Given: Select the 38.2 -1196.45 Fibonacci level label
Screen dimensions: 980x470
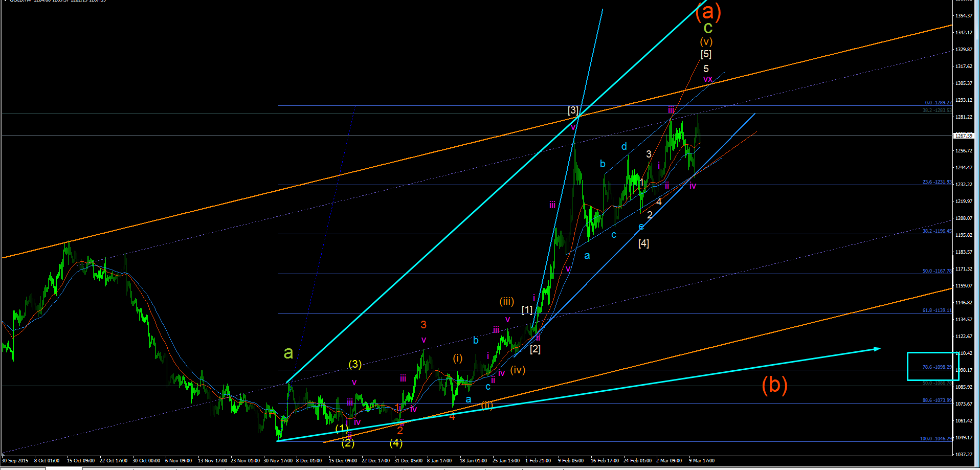Looking at the screenshot, I should [938, 231].
